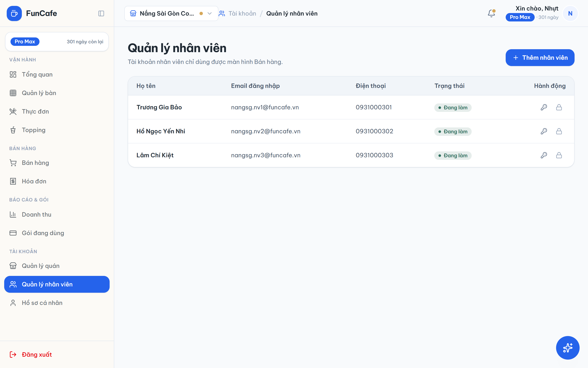Click the name Lâm Chí Kiệt

(155, 155)
